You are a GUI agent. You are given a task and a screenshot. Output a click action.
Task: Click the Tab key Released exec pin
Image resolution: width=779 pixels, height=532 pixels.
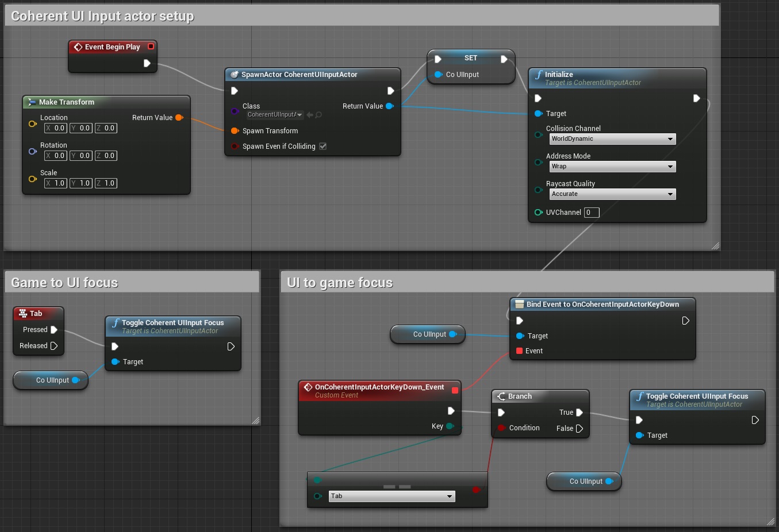coord(54,346)
